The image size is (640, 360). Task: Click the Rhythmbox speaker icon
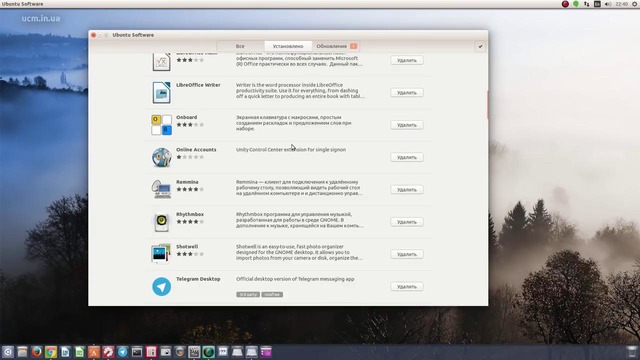tap(161, 222)
